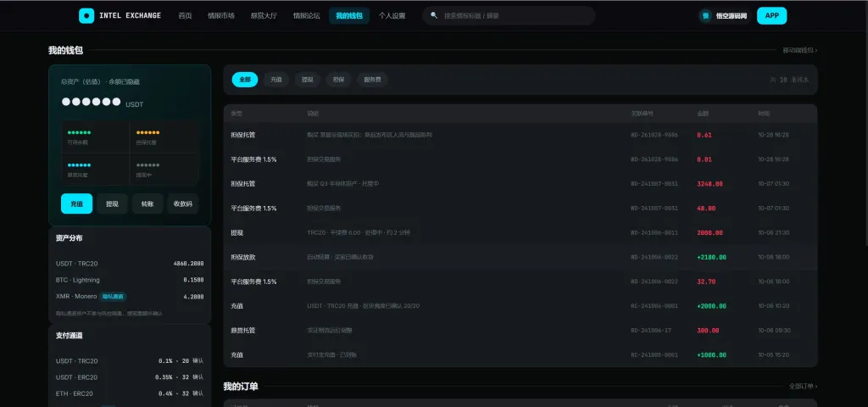Click the amount +1000.00
The image size is (868, 407).
coord(711,354)
